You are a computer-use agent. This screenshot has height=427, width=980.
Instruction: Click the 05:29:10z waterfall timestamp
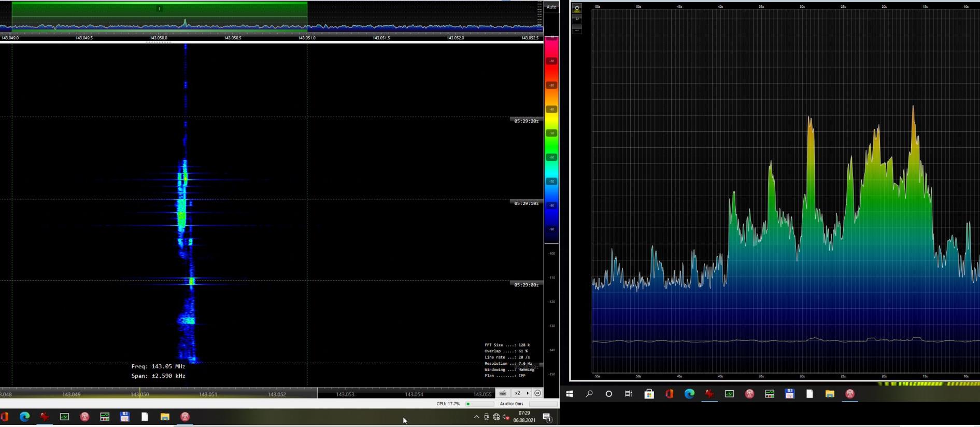pyautogui.click(x=526, y=203)
